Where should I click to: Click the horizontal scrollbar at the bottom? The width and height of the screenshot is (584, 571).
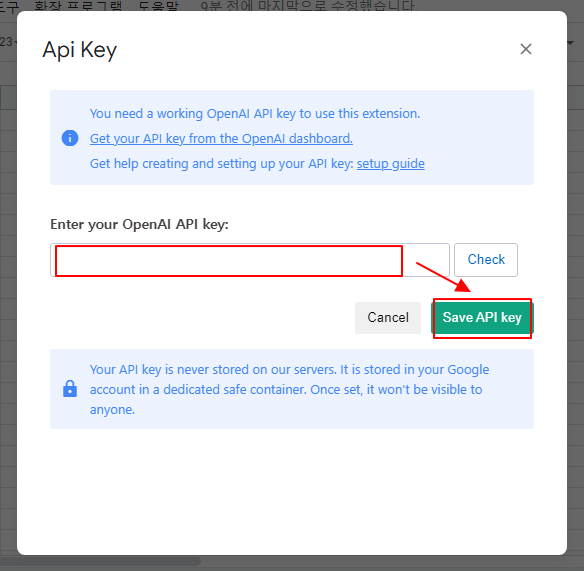[101, 561]
